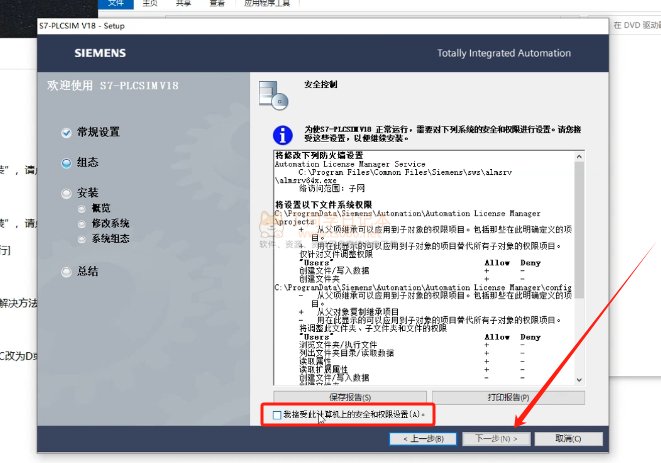Click the checkmark icon beside 常规设置
Image resolution: width=661 pixels, height=463 pixels.
tap(66, 133)
